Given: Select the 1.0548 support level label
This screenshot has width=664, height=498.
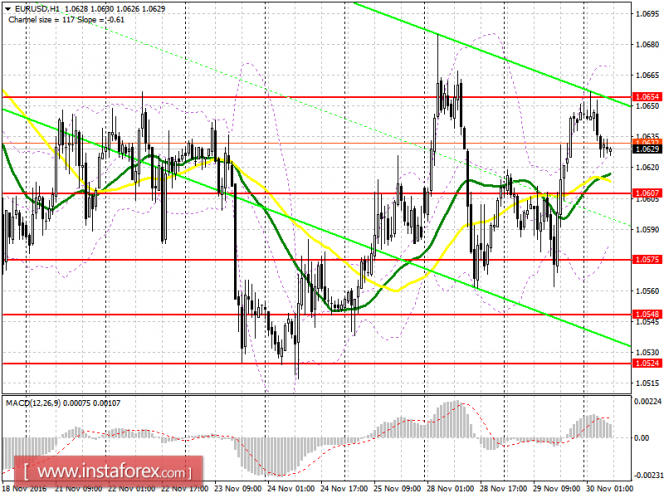Looking at the screenshot, I should (x=647, y=314).
